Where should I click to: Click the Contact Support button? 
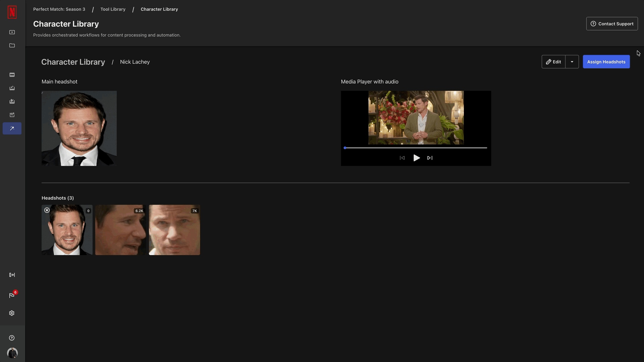coord(612,24)
